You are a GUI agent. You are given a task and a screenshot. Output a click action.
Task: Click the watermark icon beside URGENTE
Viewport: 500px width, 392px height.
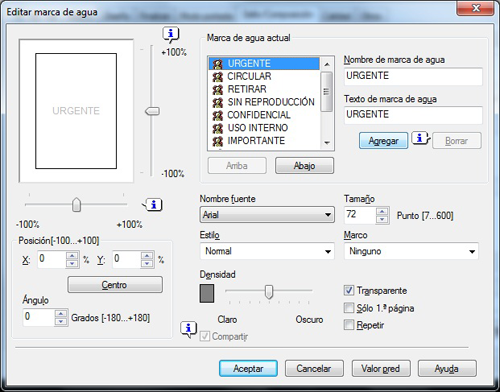tap(218, 64)
